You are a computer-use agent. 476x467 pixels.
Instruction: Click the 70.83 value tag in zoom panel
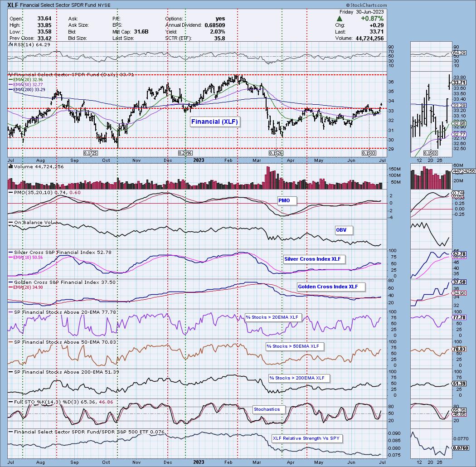459,349
